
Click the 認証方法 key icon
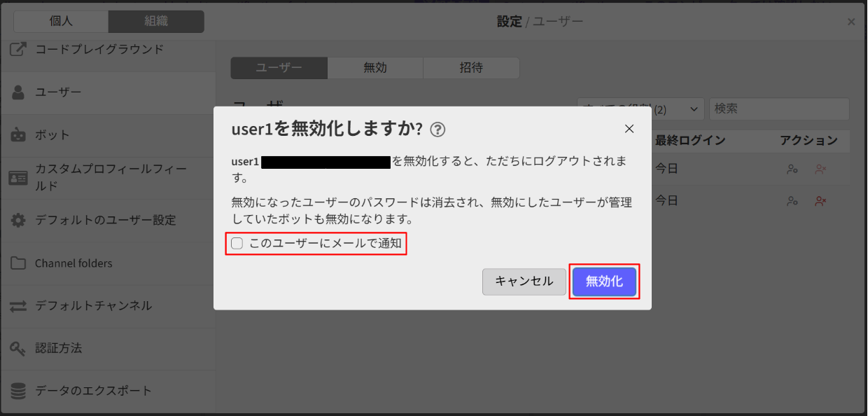17,348
